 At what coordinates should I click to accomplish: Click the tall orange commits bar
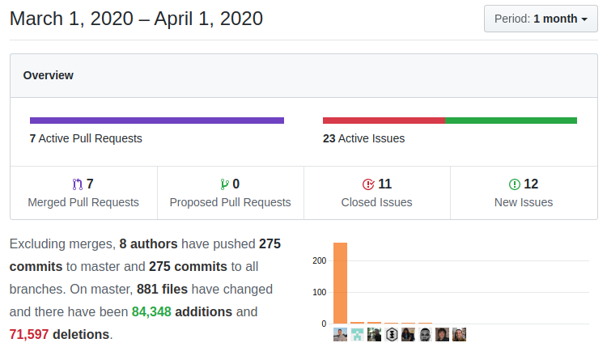click(x=340, y=283)
